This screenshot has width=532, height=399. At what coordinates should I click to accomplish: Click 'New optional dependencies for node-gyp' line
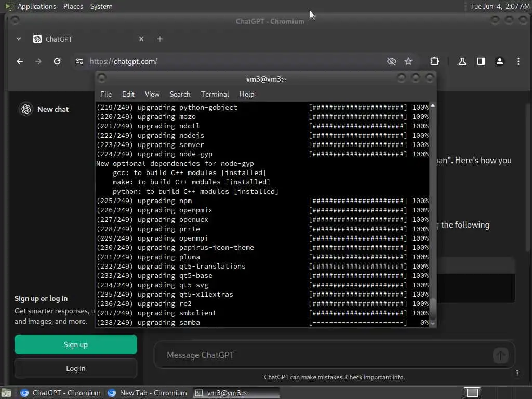[175, 164]
